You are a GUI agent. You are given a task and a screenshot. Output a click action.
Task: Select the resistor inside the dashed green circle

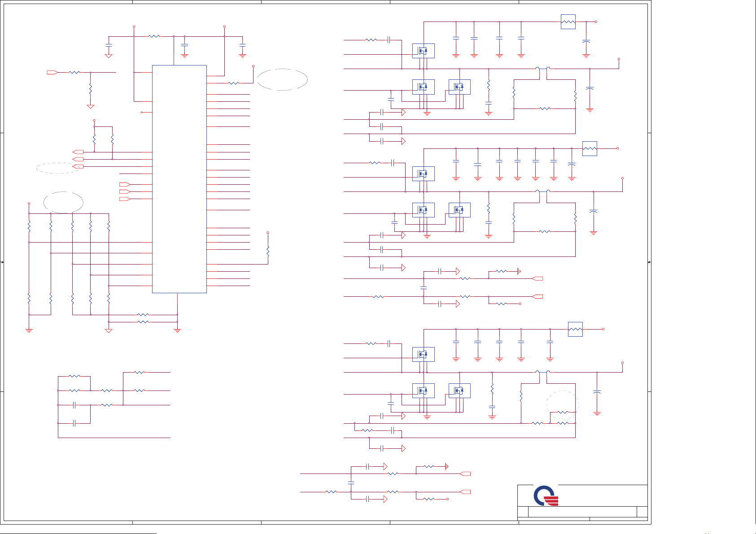click(x=563, y=412)
